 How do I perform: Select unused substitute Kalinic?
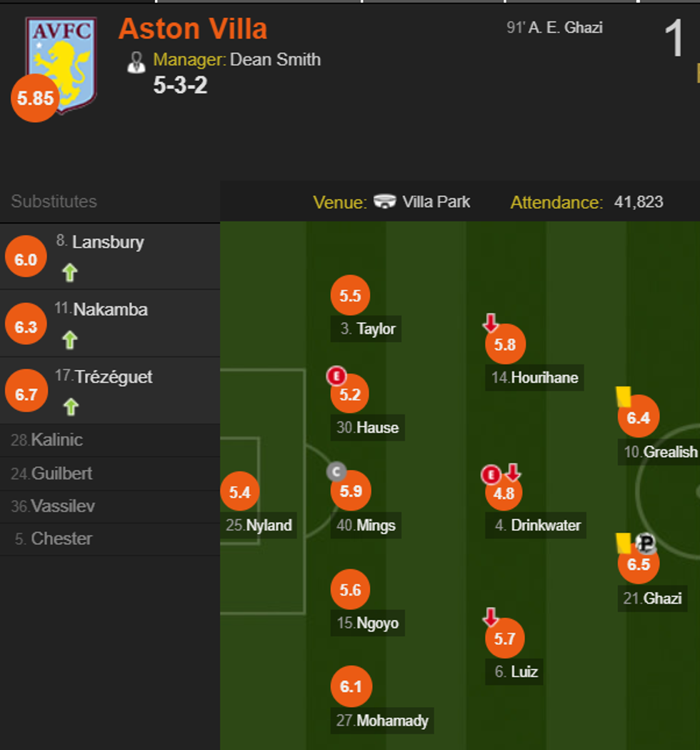(x=56, y=440)
